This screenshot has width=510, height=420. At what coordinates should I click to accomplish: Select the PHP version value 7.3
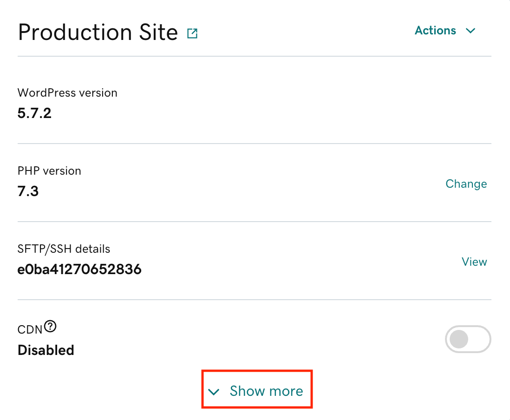pos(28,191)
